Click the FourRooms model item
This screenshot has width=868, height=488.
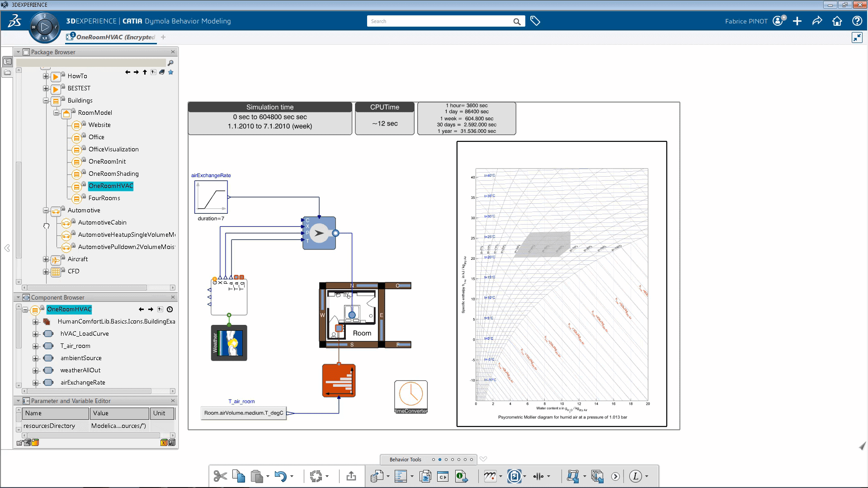point(104,198)
